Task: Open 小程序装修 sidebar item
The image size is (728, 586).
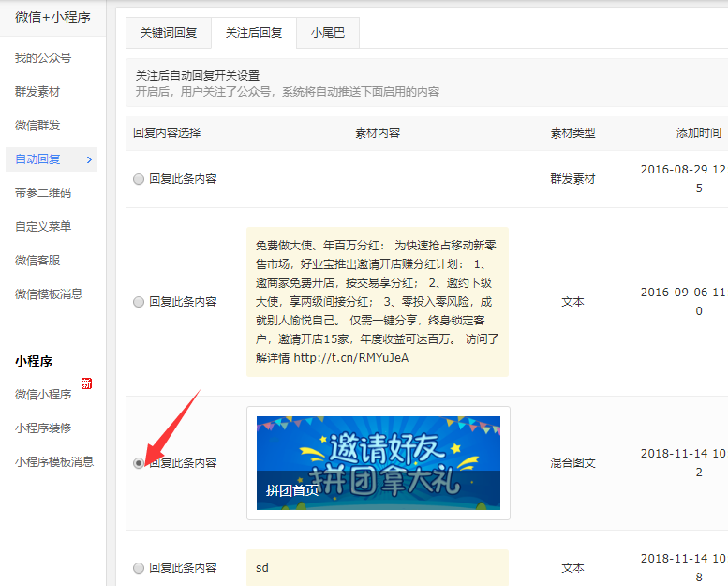Action: point(43,428)
